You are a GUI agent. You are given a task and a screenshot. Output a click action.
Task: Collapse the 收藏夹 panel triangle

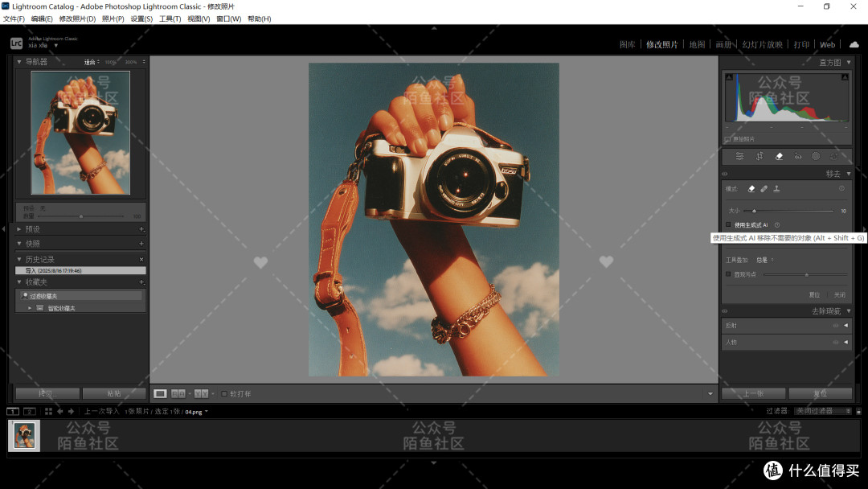coord(18,282)
